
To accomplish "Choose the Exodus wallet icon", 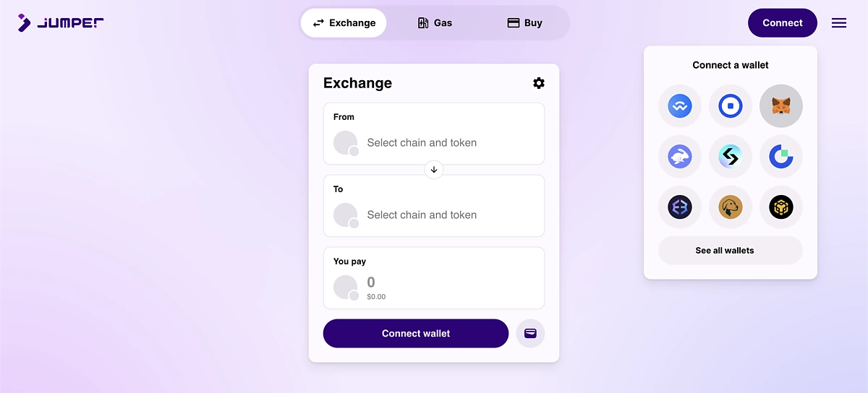I will 680,207.
